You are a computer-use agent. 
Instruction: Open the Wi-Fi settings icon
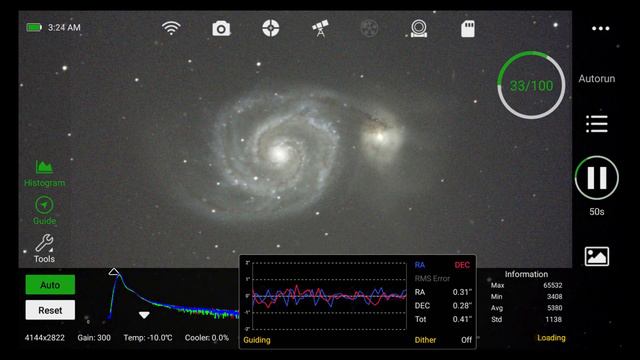171,28
